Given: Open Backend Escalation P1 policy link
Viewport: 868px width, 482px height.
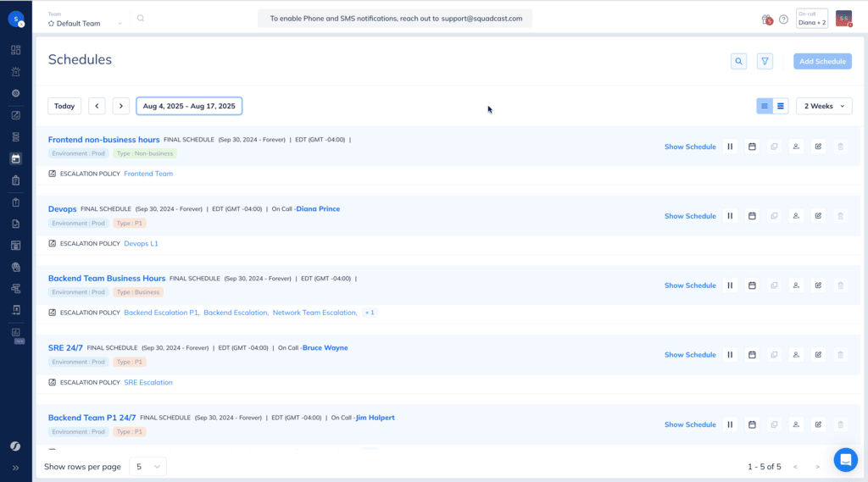Looking at the screenshot, I should (x=161, y=313).
